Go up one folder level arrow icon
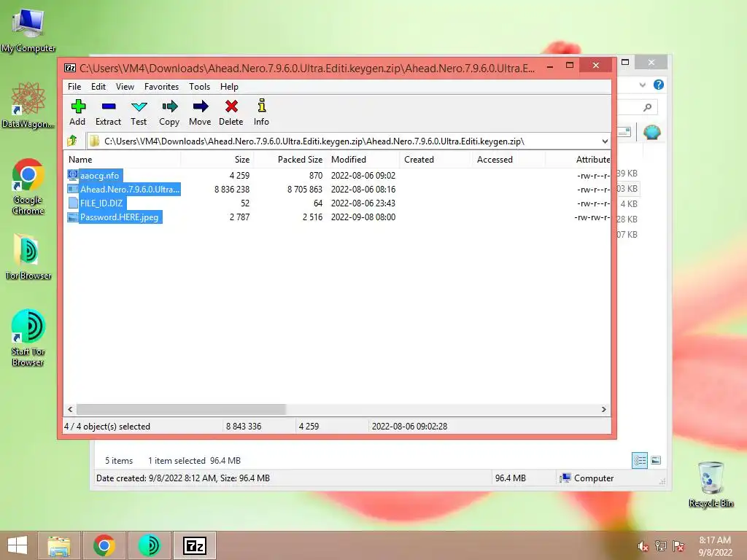This screenshot has width=747, height=560. tap(72, 141)
